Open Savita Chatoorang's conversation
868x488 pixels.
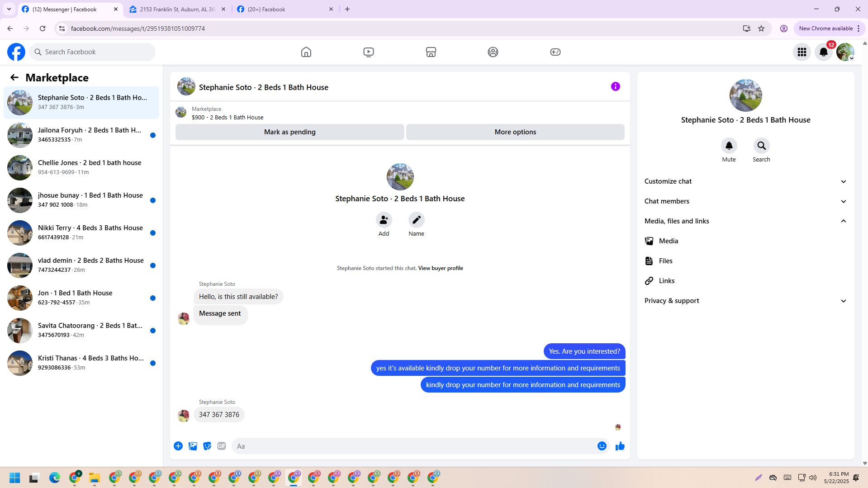pyautogui.click(x=81, y=331)
